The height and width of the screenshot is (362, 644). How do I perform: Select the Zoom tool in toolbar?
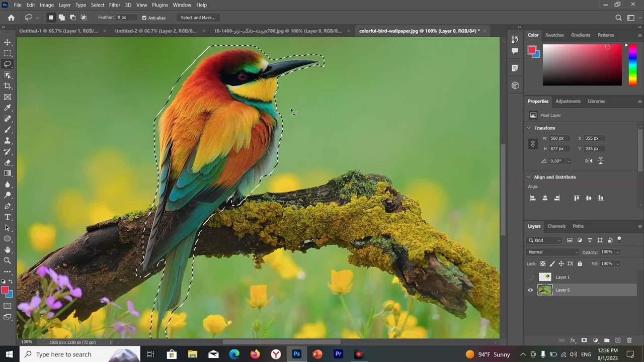coord(8,260)
